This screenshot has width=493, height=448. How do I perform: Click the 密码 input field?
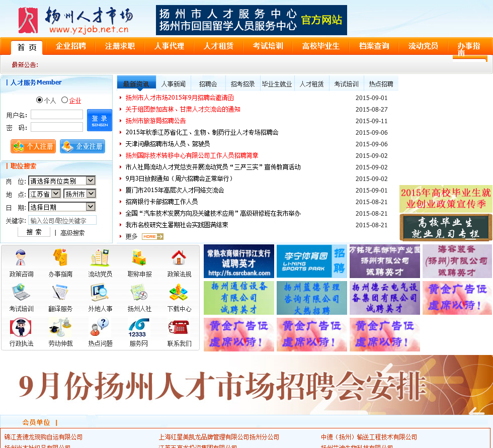click(x=57, y=127)
